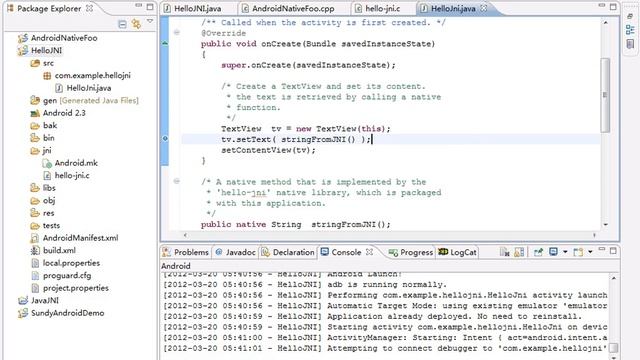
Task: Click the console vertical scrollbar thumb
Action: (x=613, y=348)
